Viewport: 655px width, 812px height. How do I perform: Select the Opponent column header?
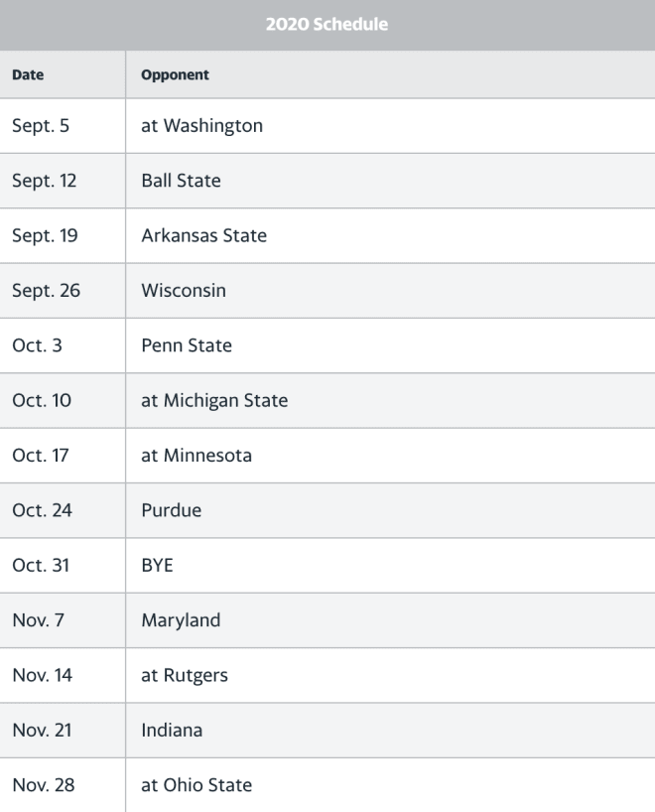[x=175, y=75]
